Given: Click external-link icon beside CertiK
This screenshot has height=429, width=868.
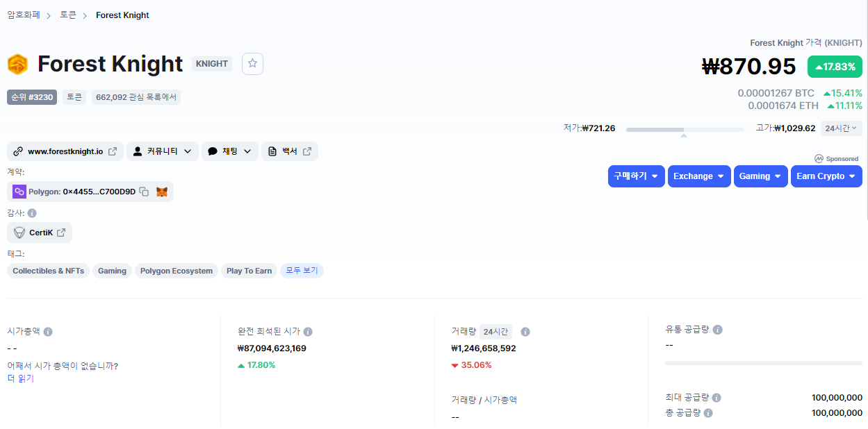Looking at the screenshot, I should tap(61, 233).
